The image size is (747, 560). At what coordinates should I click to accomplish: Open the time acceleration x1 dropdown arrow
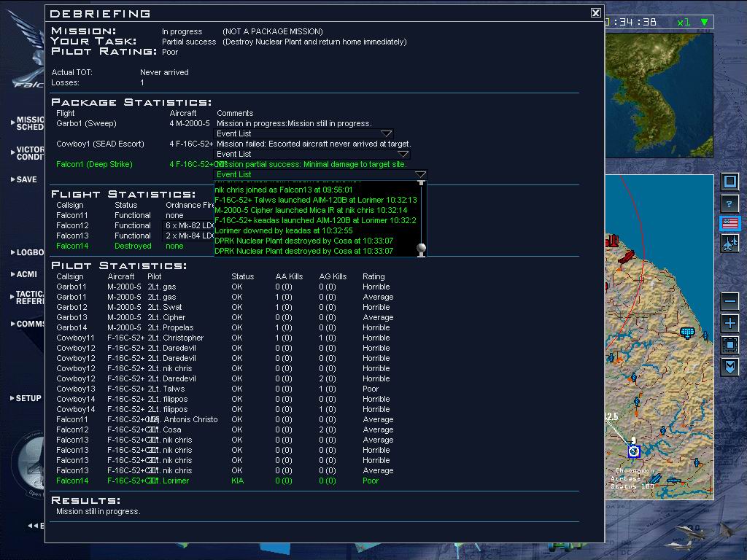[704, 23]
